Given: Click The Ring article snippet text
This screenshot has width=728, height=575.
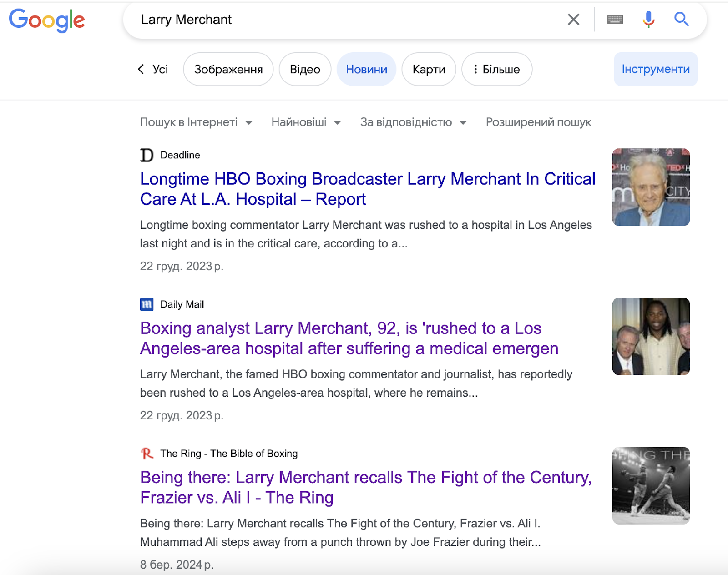Looking at the screenshot, I should [x=340, y=533].
